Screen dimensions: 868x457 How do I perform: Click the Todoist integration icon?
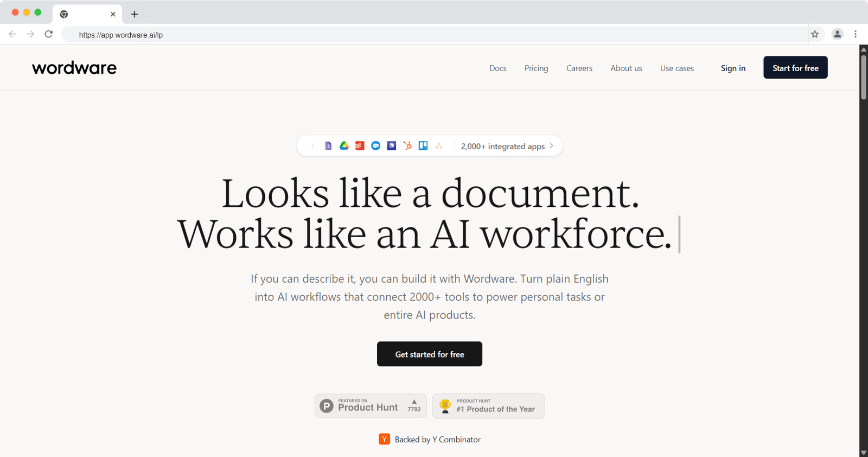360,146
